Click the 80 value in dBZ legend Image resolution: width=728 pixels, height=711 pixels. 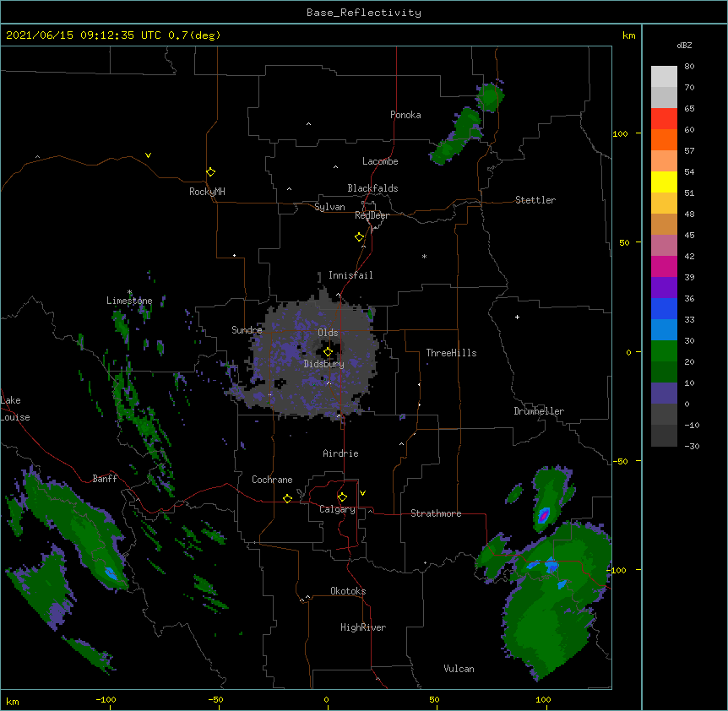coord(689,67)
